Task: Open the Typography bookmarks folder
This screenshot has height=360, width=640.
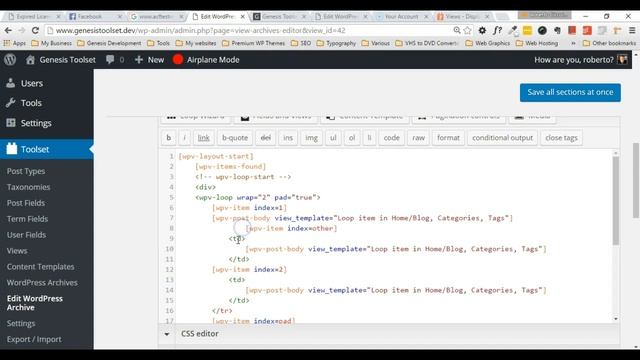Action: click(336, 43)
